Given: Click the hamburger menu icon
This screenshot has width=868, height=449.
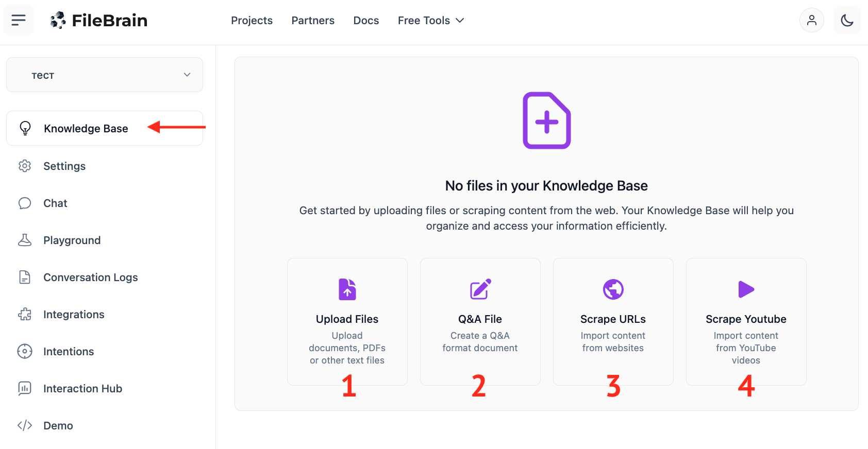Looking at the screenshot, I should (x=19, y=20).
